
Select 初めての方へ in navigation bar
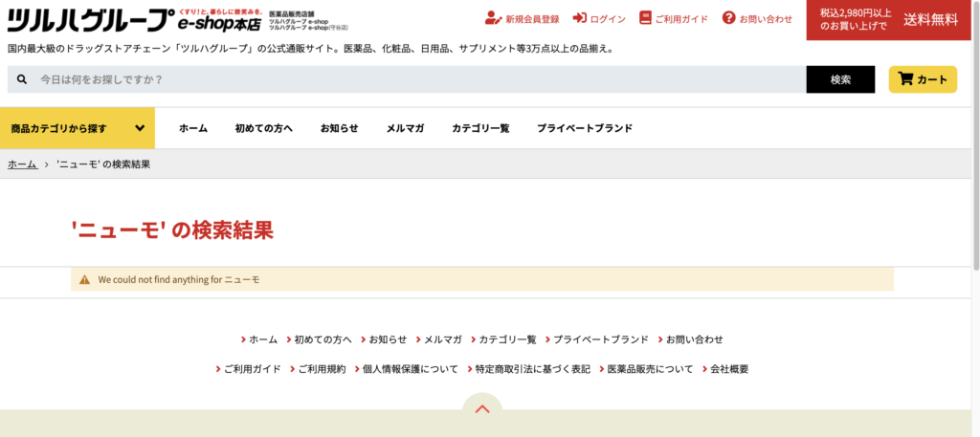click(x=264, y=128)
